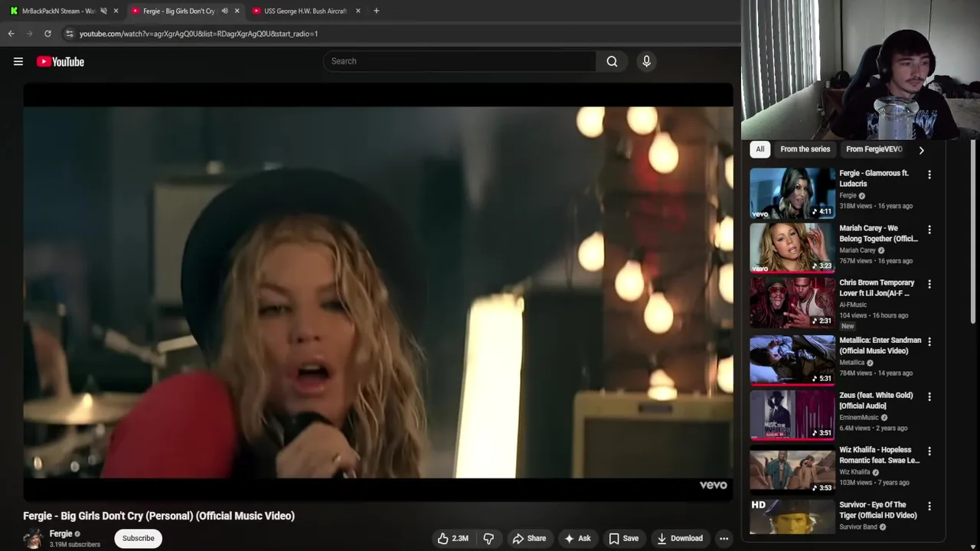
Task: Select the From the series chip
Action: point(805,149)
